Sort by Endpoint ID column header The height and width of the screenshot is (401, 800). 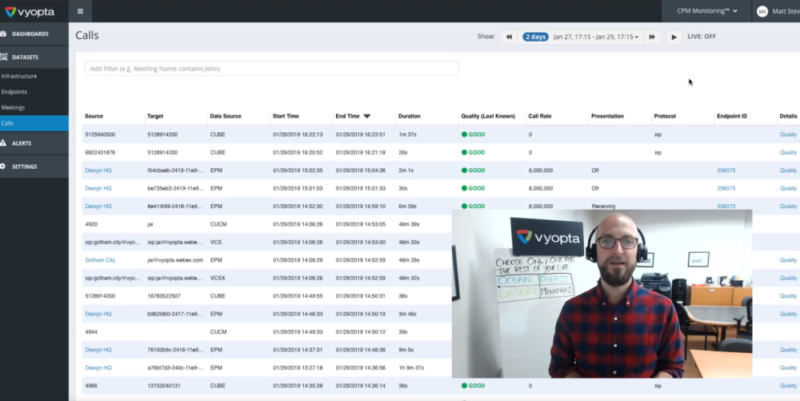[x=732, y=116]
